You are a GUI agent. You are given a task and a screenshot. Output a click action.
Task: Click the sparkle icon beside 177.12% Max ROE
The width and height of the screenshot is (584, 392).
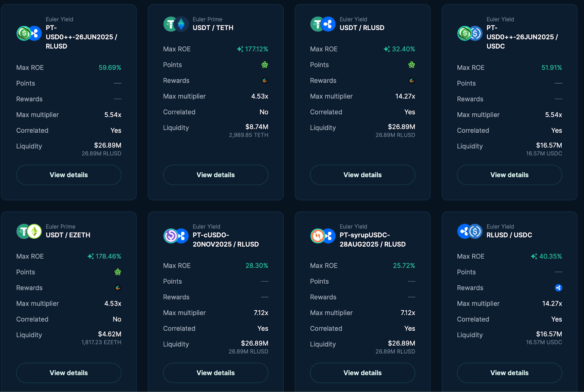(x=240, y=49)
